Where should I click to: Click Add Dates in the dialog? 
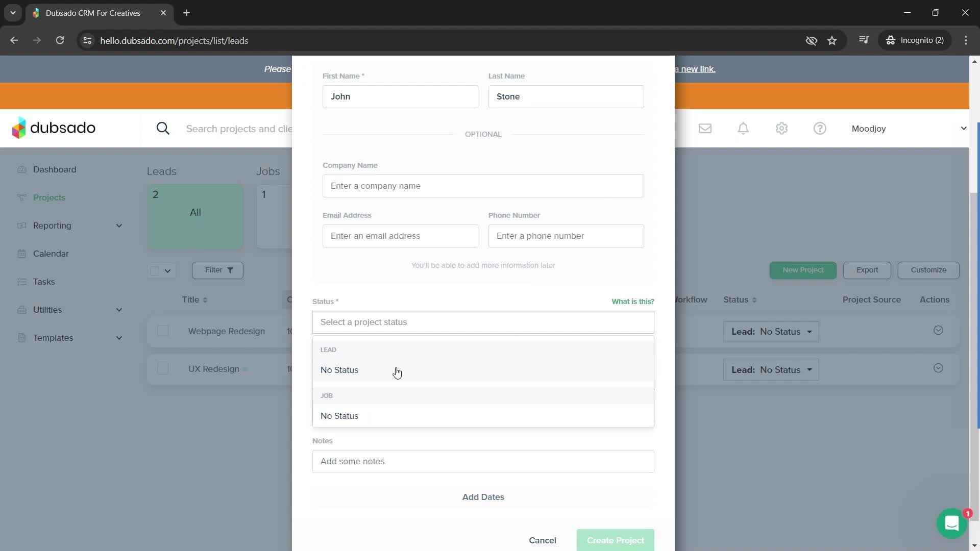coord(483,497)
